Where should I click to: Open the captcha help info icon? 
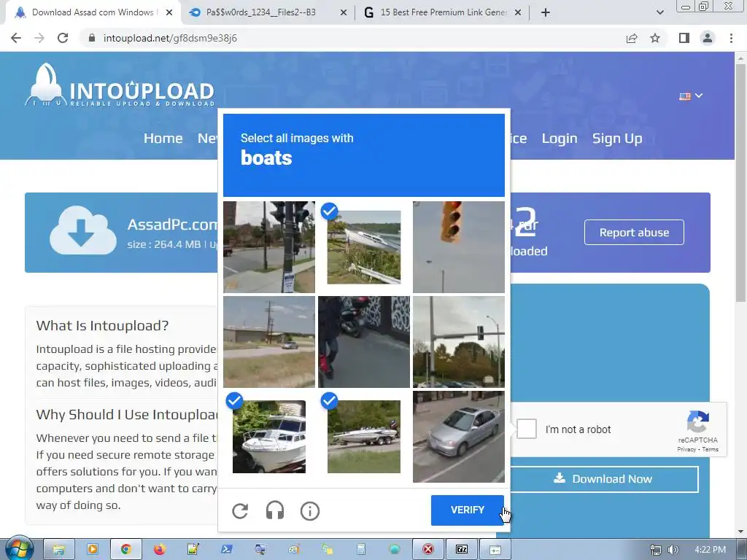[309, 511]
